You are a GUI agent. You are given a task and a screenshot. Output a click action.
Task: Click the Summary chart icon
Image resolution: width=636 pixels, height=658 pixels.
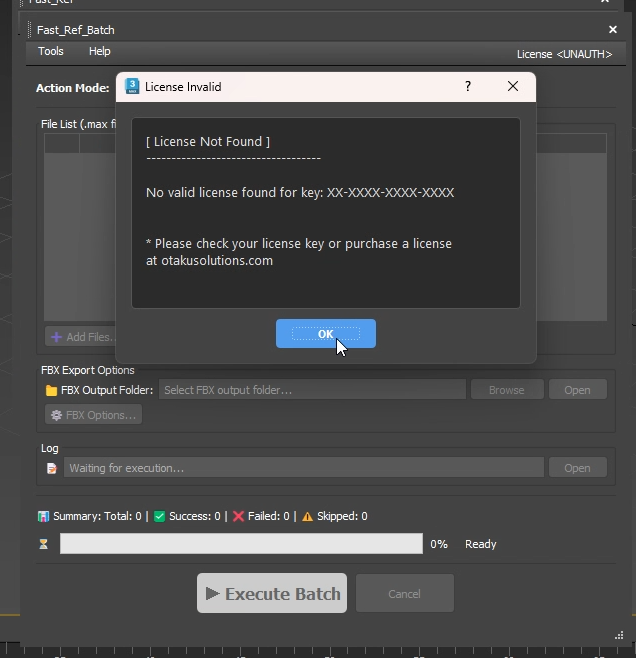(x=43, y=517)
